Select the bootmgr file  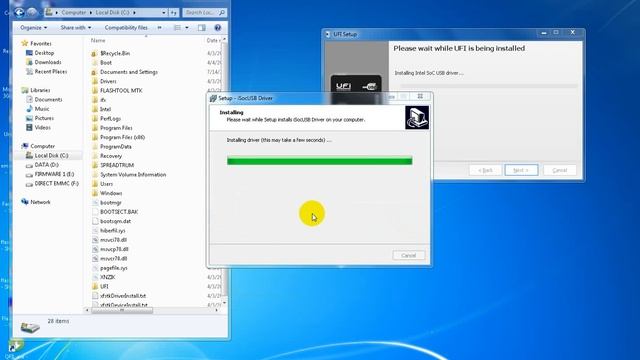click(111, 202)
